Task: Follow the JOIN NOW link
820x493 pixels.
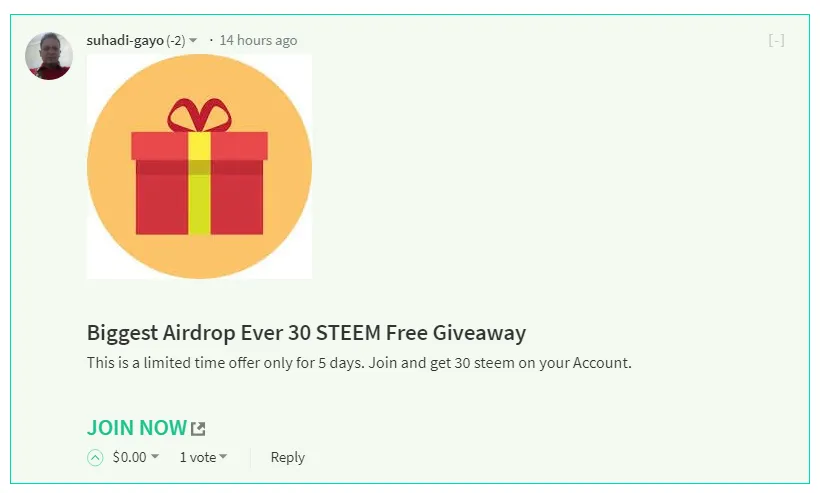Action: [137, 428]
